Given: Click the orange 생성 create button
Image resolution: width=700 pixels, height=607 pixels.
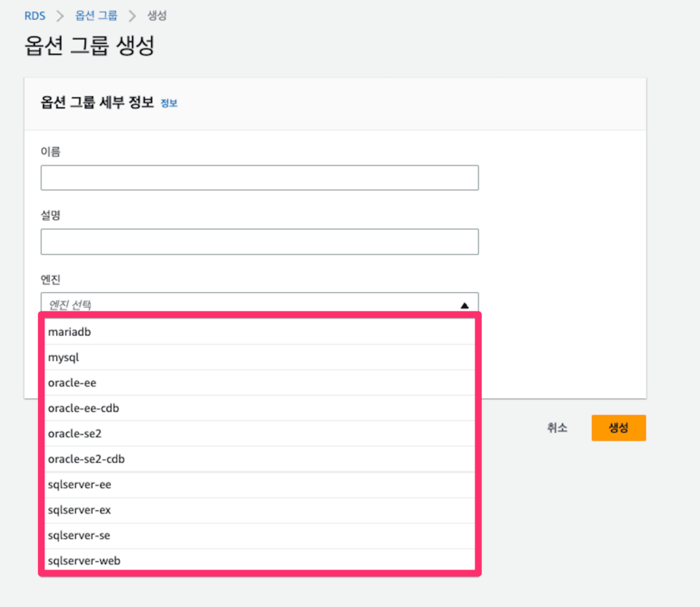Looking at the screenshot, I should pyautogui.click(x=618, y=428).
